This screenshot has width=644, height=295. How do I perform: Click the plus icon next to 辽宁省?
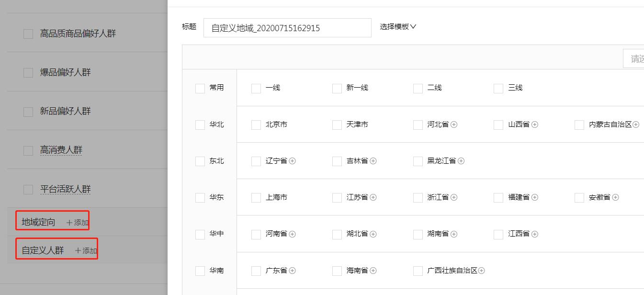pos(293,161)
